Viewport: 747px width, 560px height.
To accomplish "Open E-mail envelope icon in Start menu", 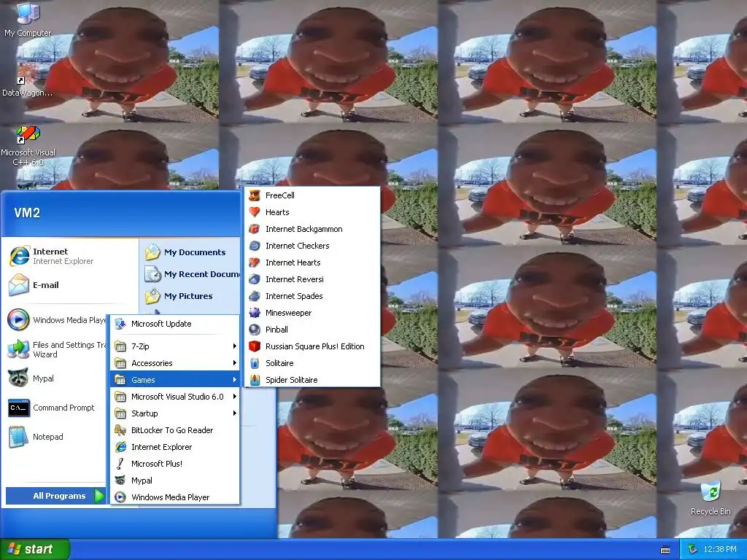I will click(18, 285).
